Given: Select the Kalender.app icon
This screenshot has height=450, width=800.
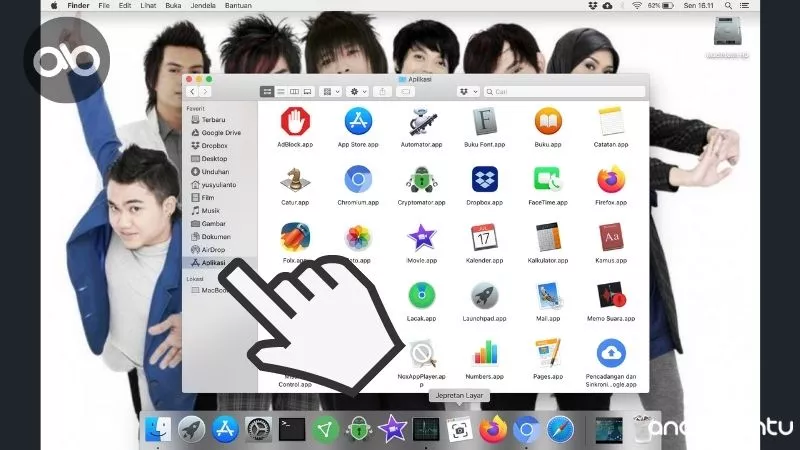Looking at the screenshot, I should coord(485,238).
